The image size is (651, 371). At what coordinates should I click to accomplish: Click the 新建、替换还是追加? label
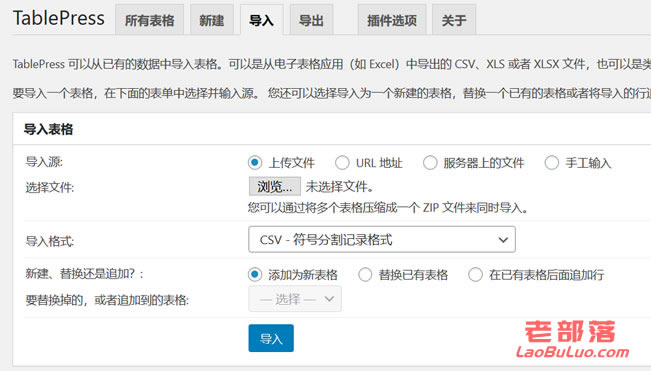[84, 274]
